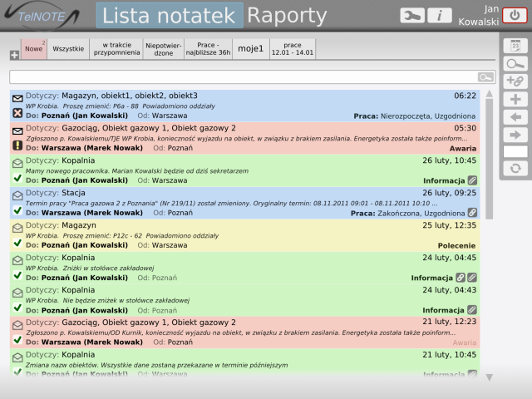Click the add link icon in sidebar

click(x=515, y=81)
